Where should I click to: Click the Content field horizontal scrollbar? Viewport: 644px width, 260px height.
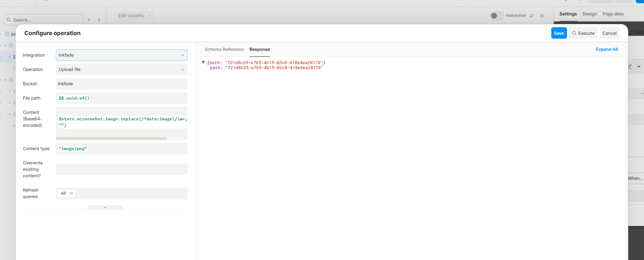pyautogui.click(x=111, y=138)
